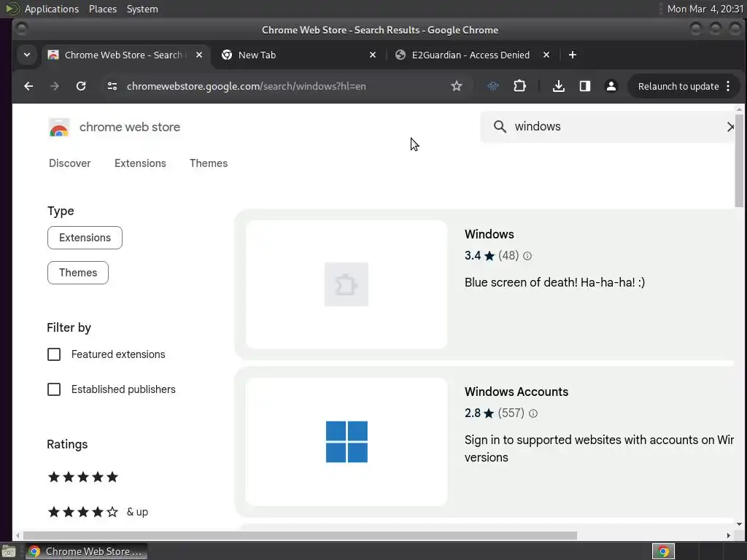Reload the Chrome Web Store page

(x=81, y=86)
